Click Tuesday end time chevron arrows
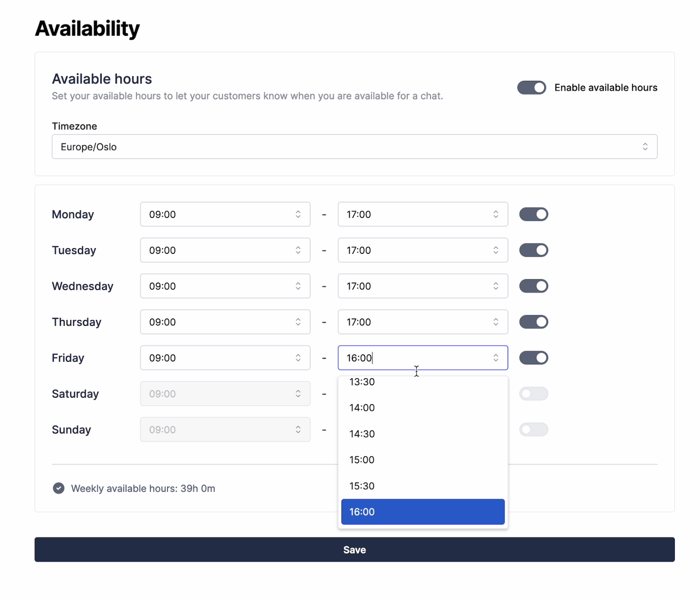This screenshot has width=700, height=599. tap(495, 250)
